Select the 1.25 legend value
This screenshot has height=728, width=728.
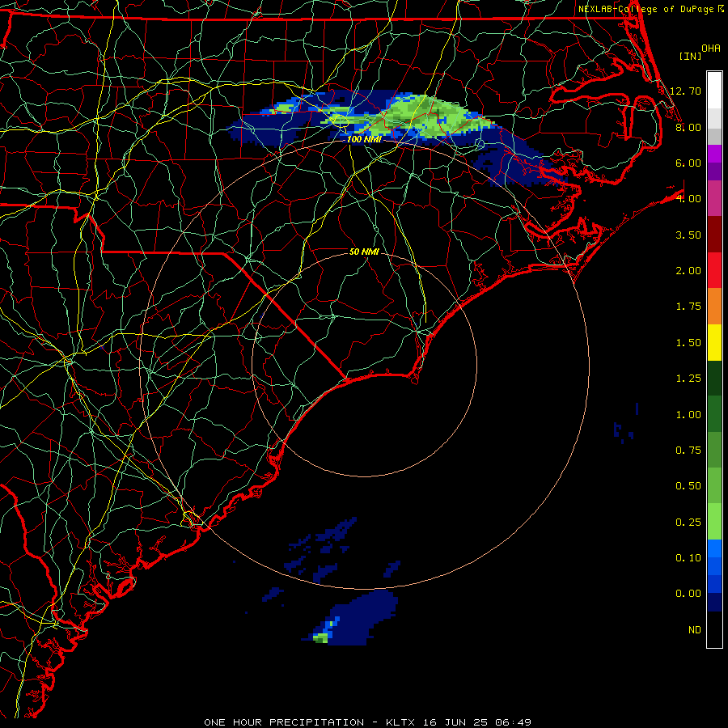click(688, 379)
